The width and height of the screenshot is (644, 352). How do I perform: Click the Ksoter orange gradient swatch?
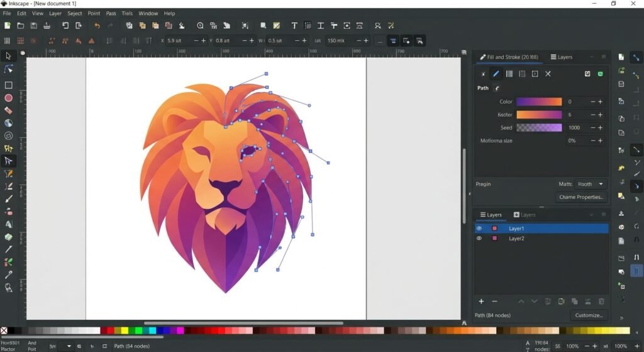539,115
